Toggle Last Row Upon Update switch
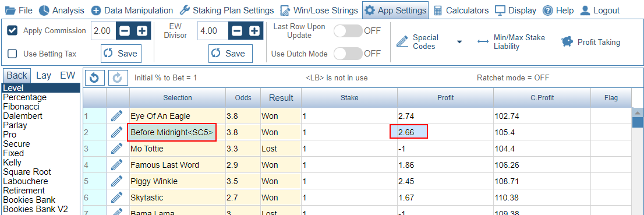This screenshot has width=644, height=215. click(x=348, y=31)
